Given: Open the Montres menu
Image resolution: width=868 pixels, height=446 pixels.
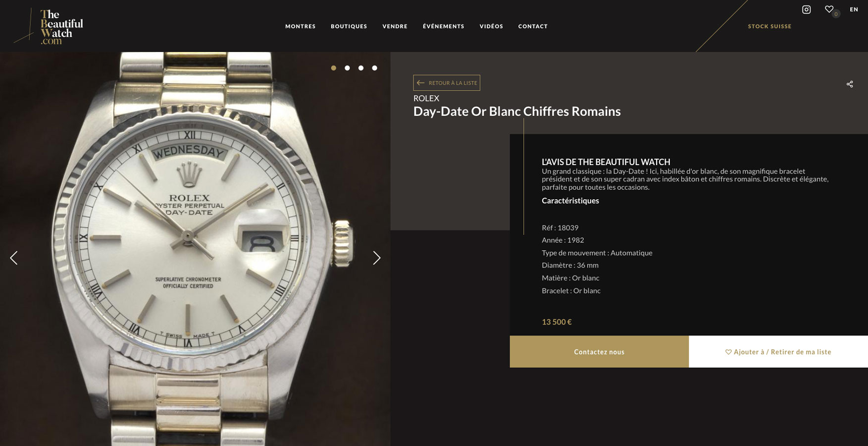Looking at the screenshot, I should click(x=300, y=26).
